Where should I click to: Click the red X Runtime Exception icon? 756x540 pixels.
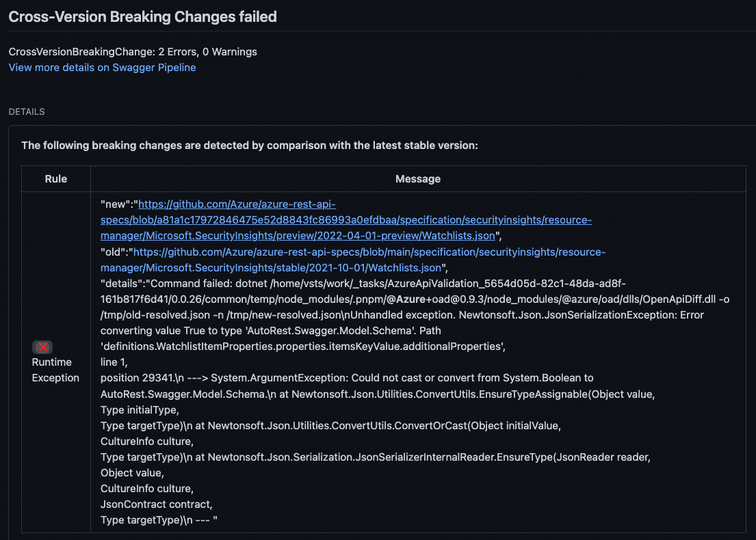43,347
